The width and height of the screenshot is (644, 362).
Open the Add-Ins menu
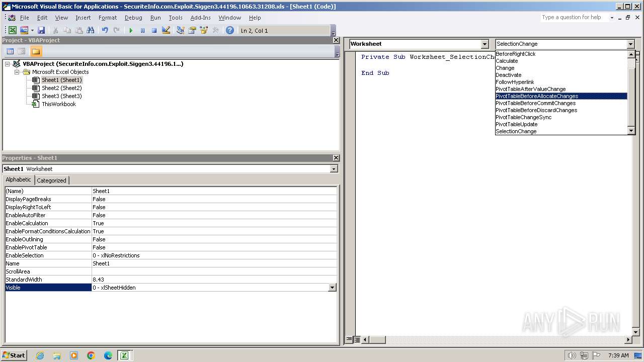[x=201, y=18]
